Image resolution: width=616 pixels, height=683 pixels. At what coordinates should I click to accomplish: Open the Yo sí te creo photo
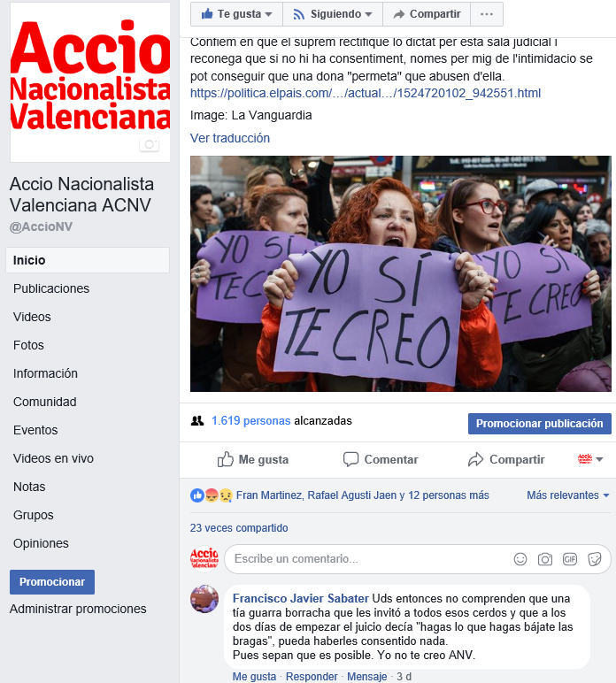coord(401,273)
